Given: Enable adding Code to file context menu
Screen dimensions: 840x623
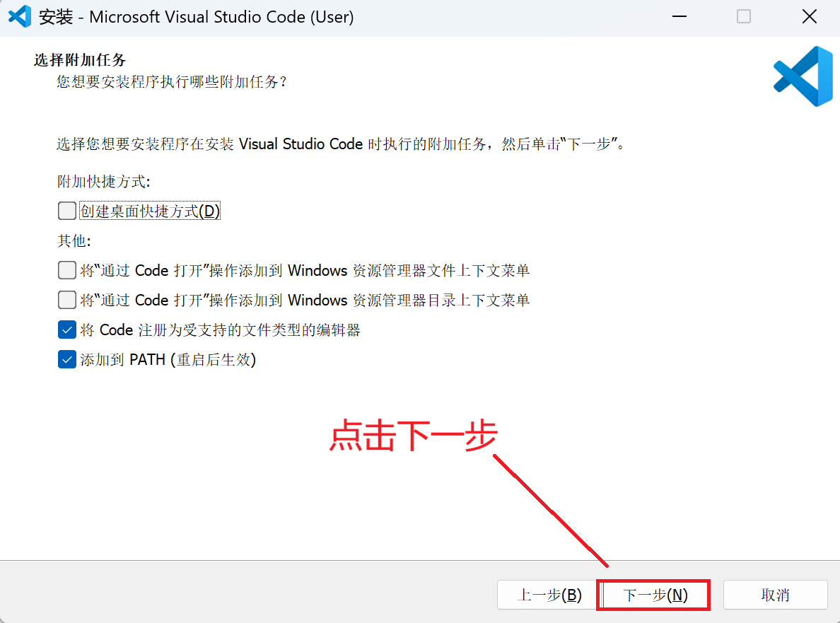Looking at the screenshot, I should tap(66, 269).
